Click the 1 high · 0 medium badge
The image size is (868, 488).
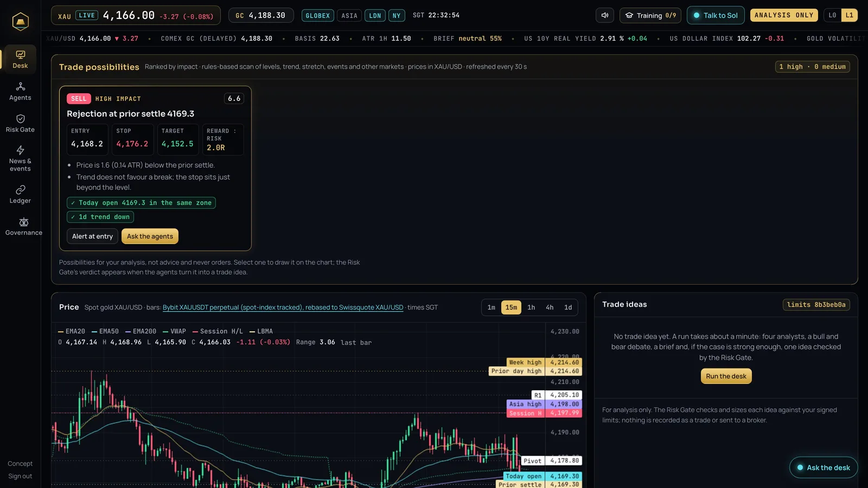click(x=812, y=67)
